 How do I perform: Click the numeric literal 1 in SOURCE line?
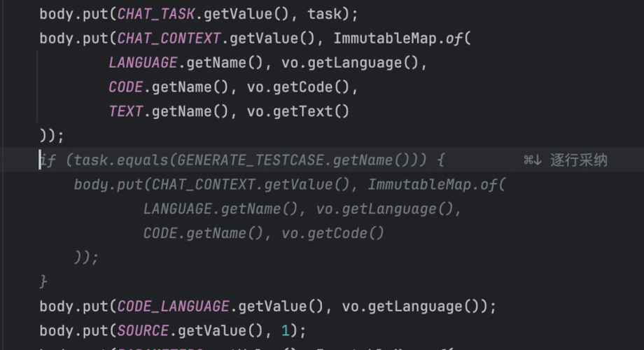click(x=286, y=330)
